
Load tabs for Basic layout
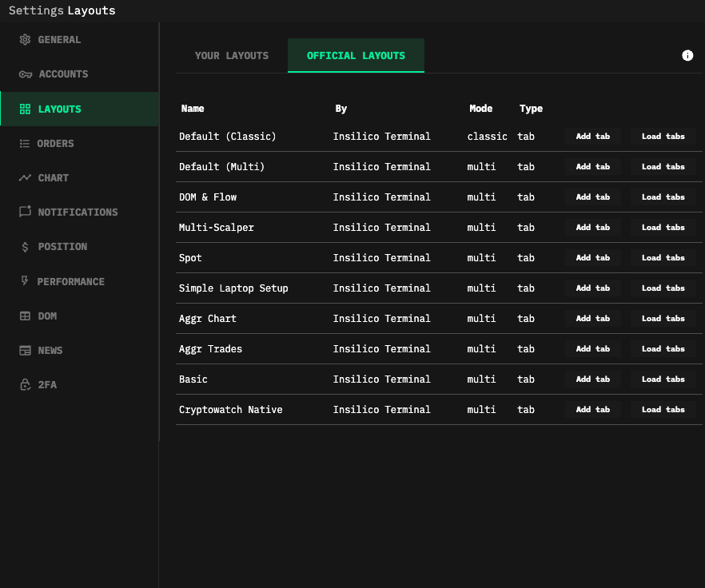pos(663,379)
